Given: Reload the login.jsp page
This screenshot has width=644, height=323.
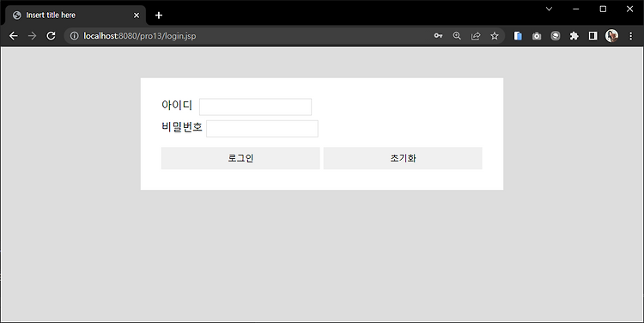Looking at the screenshot, I should tap(51, 36).
